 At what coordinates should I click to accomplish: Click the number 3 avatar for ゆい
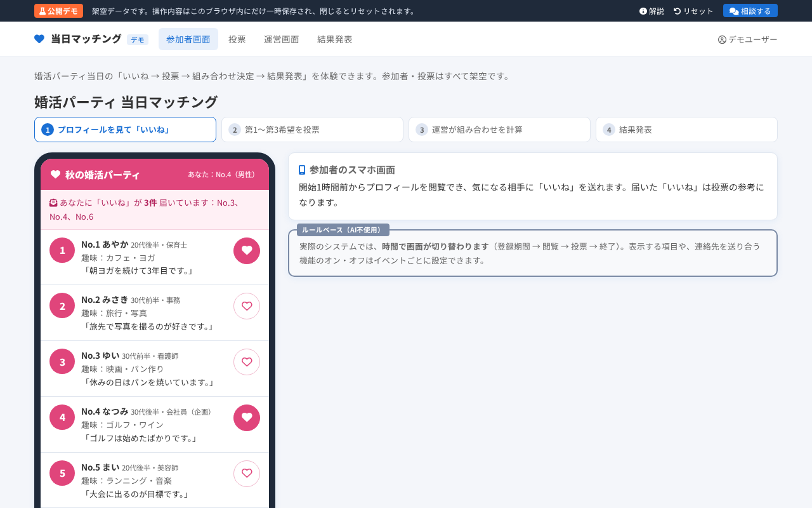tap(62, 361)
